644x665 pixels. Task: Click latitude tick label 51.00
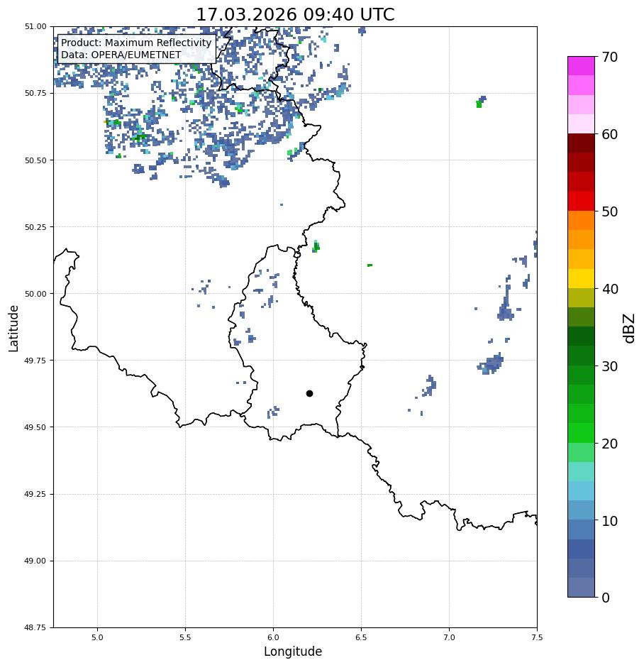tap(35, 26)
